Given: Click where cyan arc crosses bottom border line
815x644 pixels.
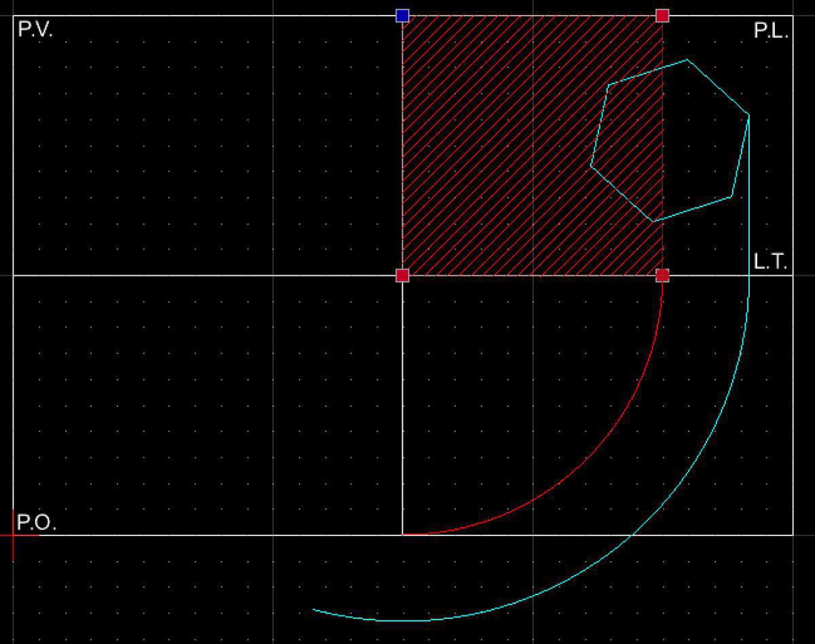Looking at the screenshot, I should (x=632, y=535).
